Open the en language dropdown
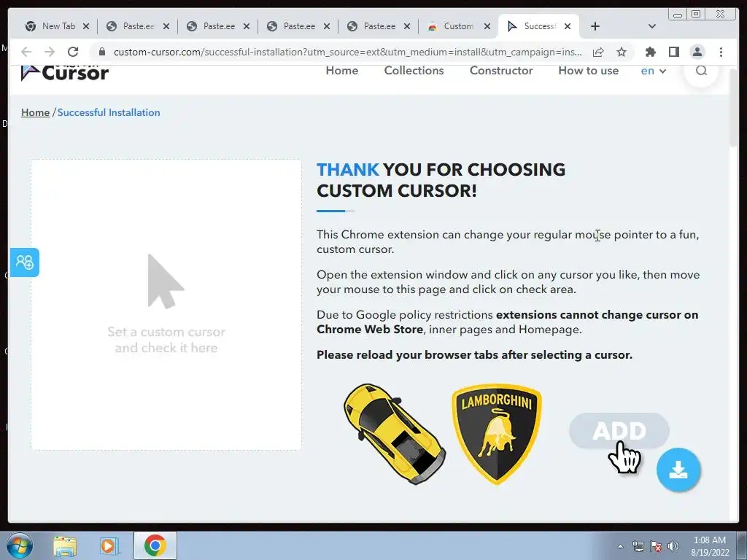The image size is (747, 560). 653,71
